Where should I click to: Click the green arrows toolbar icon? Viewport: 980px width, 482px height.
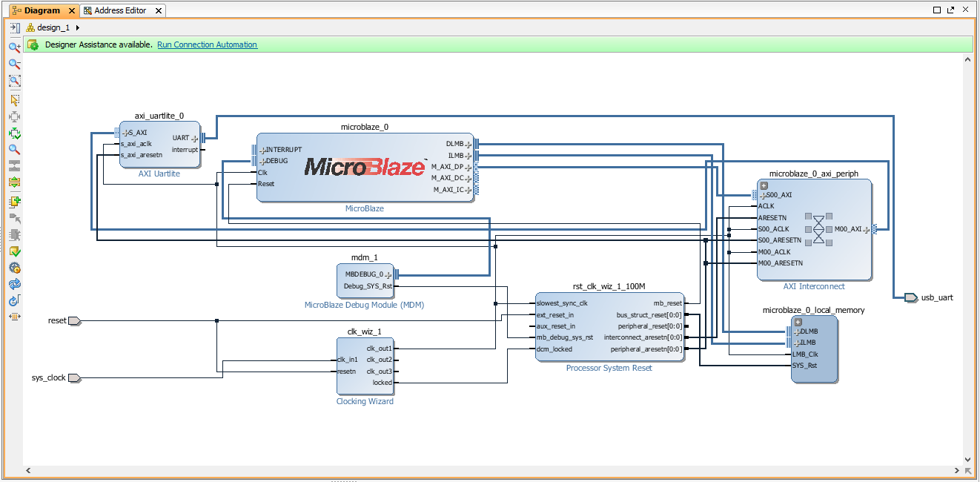pyautogui.click(x=14, y=133)
